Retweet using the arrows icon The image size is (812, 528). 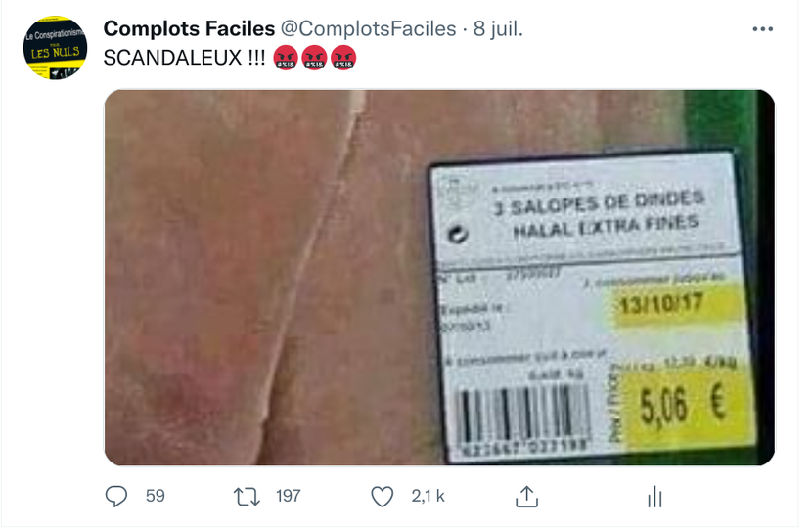[247, 497]
